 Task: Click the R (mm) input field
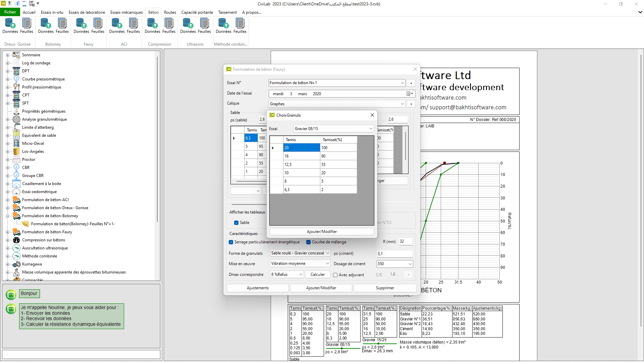[405, 242]
